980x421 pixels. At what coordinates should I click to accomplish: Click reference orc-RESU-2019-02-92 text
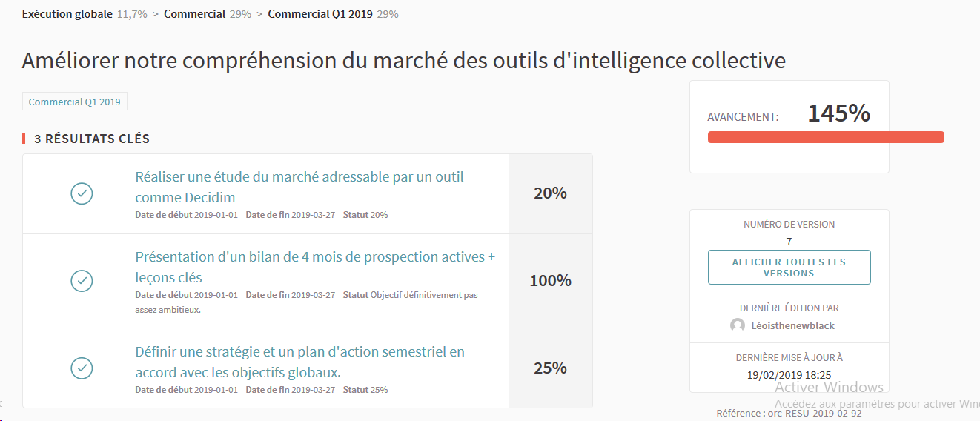789,413
